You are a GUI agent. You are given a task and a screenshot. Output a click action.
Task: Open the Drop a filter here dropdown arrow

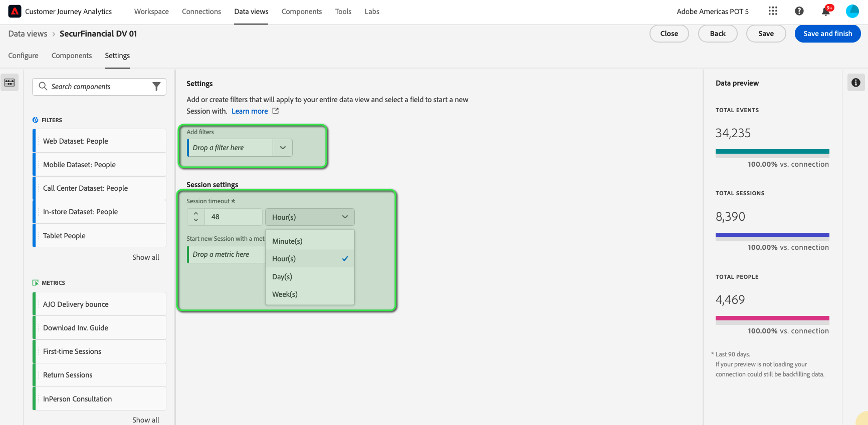tap(283, 148)
